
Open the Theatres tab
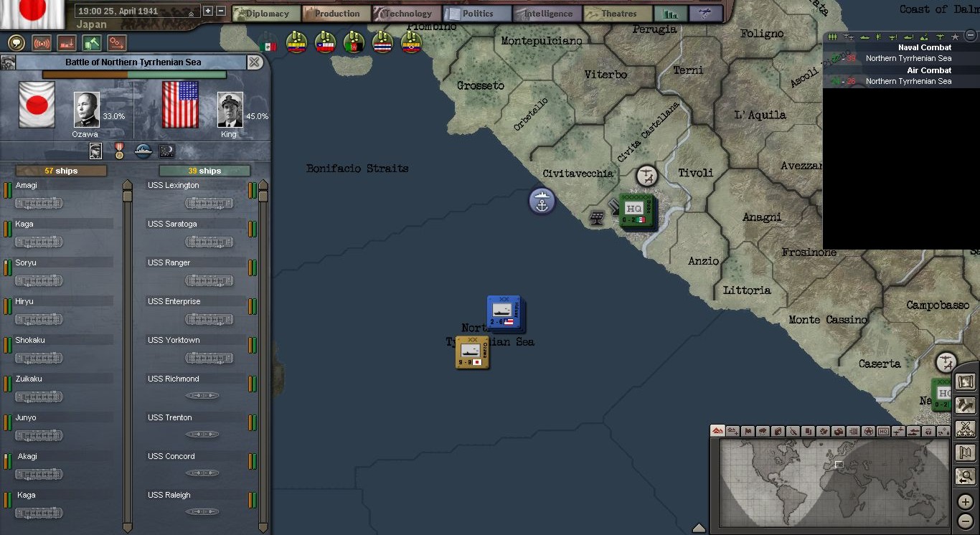(618, 14)
